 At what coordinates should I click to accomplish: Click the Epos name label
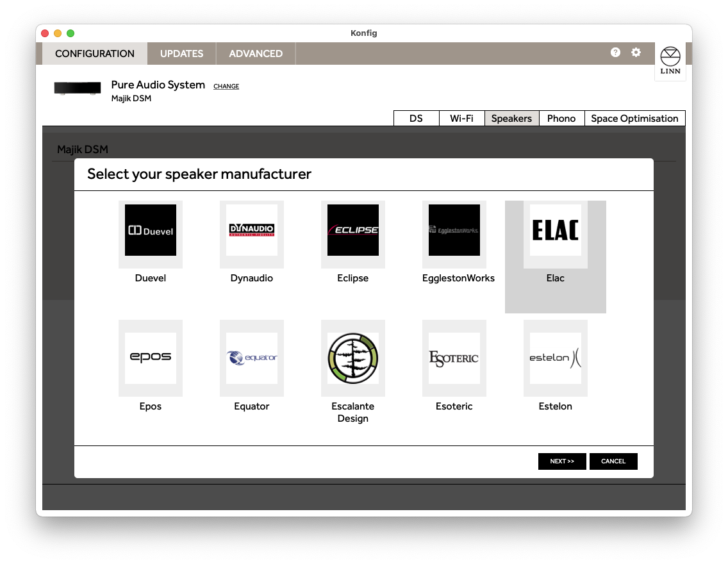click(151, 406)
